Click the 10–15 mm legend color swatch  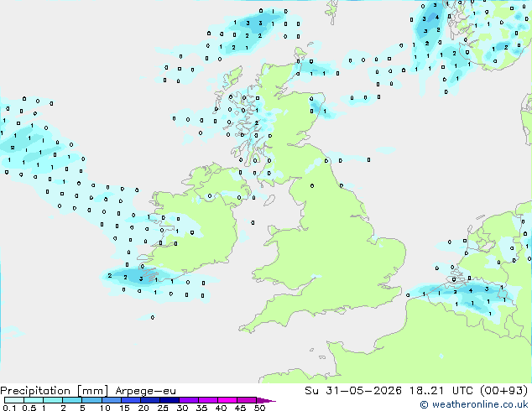point(111,400)
